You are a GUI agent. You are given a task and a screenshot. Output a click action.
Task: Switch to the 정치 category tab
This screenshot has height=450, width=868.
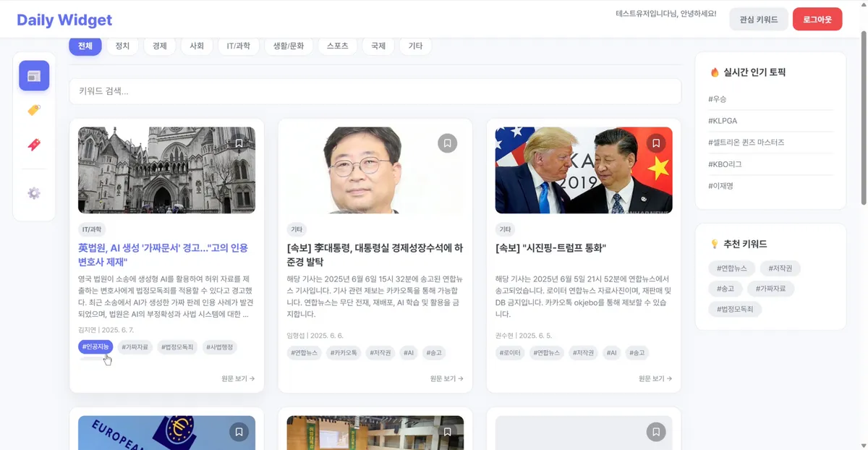click(x=122, y=45)
